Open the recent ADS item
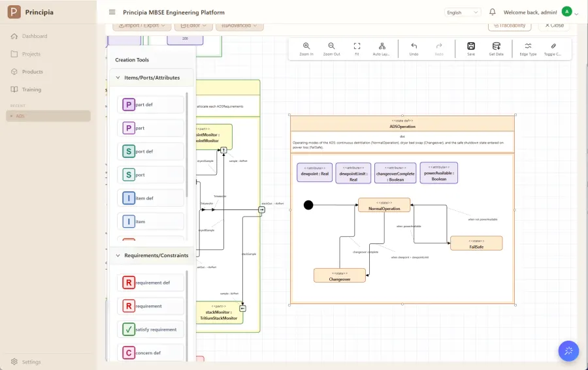Image resolution: width=588 pixels, height=370 pixels. (x=48, y=116)
